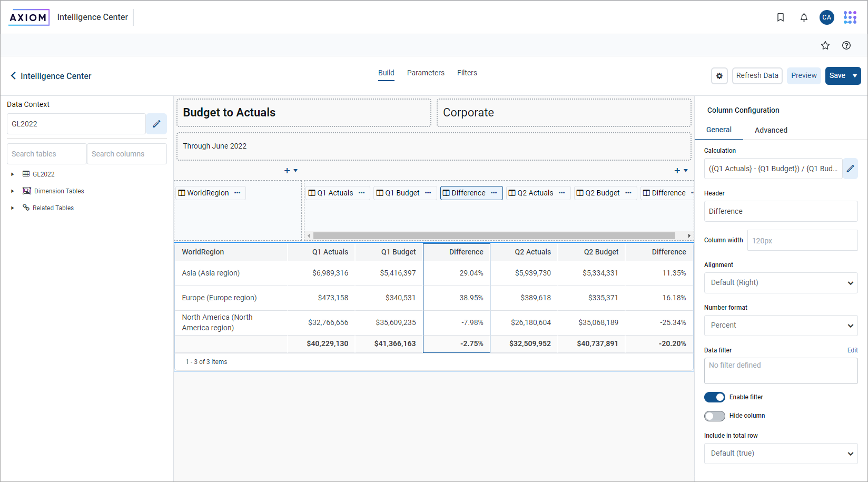
Task: Open the Q1 Actuals column ellipsis menu
Action: 361,193
